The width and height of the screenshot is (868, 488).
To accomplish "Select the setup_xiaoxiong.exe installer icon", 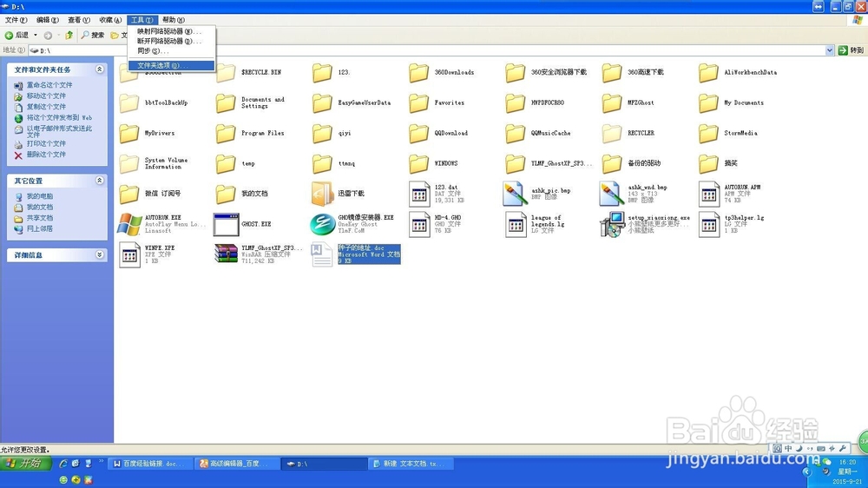I will 612,224.
